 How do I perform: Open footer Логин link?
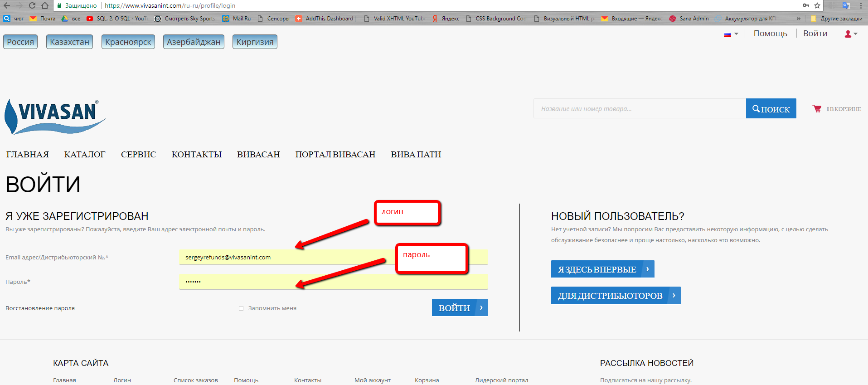tap(122, 380)
